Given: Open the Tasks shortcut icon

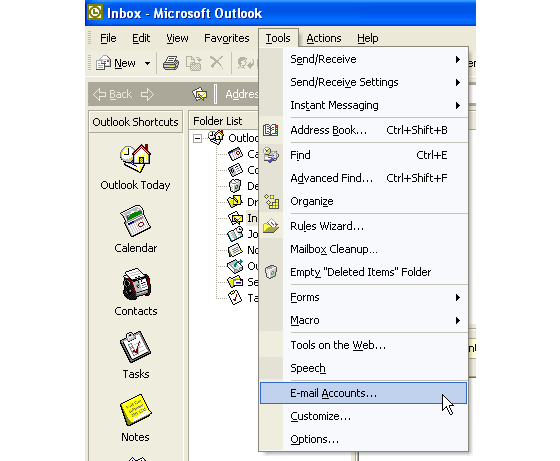Looking at the screenshot, I should 135,347.
